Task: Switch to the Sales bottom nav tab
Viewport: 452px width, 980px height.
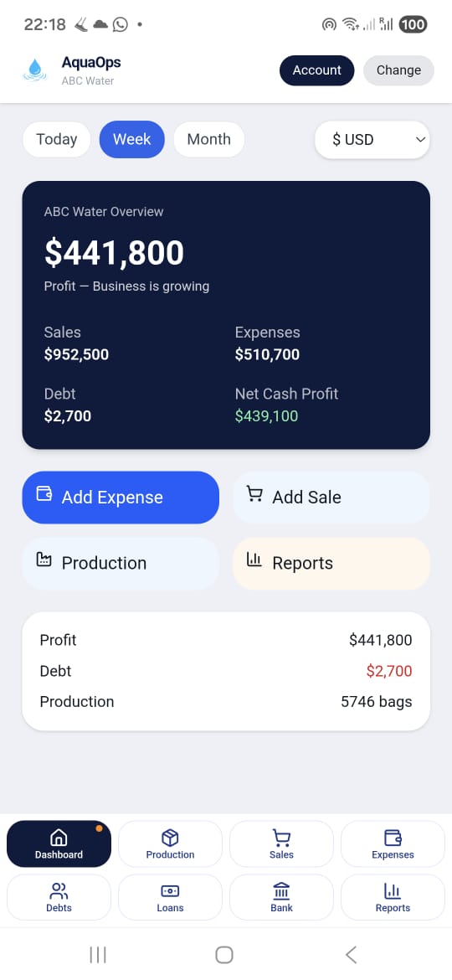Action: [x=281, y=843]
